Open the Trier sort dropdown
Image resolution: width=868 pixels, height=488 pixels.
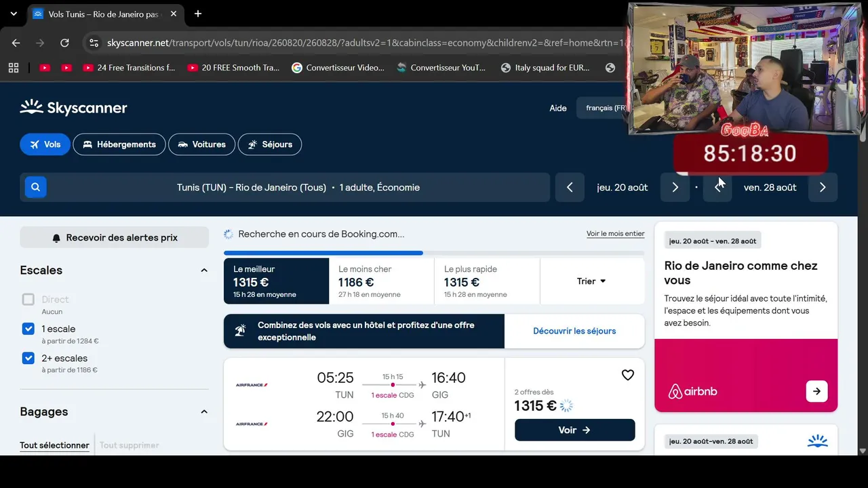tap(592, 281)
